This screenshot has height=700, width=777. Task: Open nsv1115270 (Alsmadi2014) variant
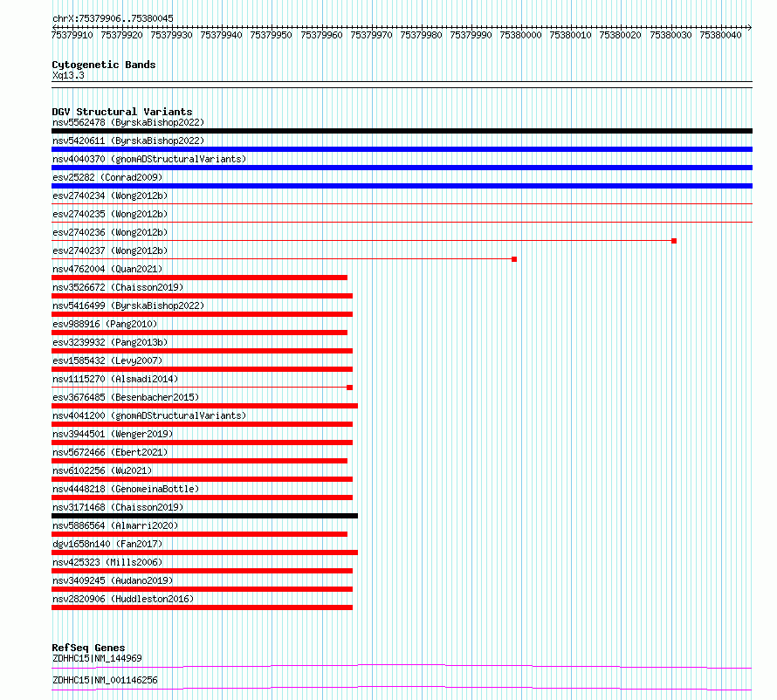tap(115, 379)
